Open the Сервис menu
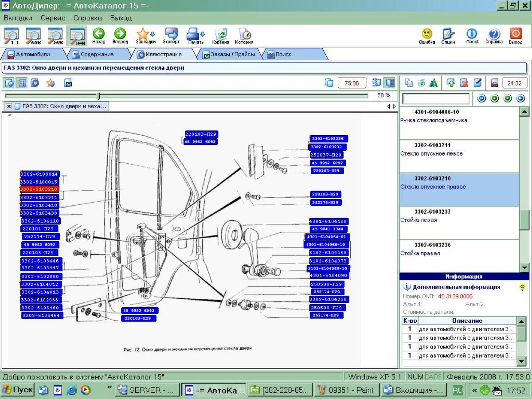 point(53,18)
